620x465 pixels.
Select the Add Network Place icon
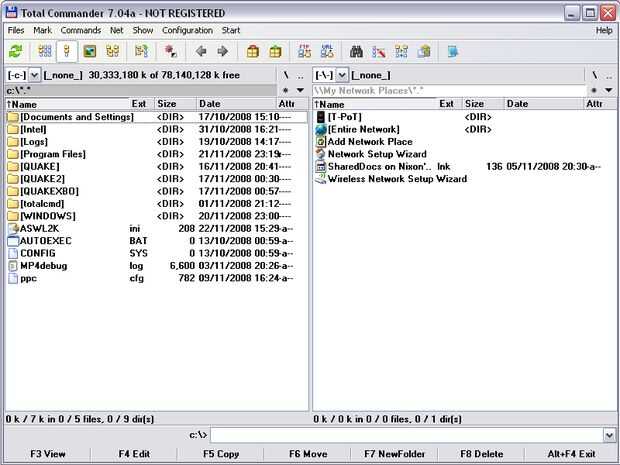pos(321,142)
